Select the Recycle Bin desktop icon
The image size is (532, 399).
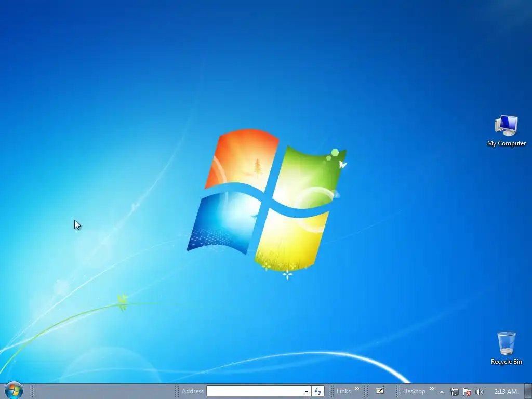(x=506, y=349)
